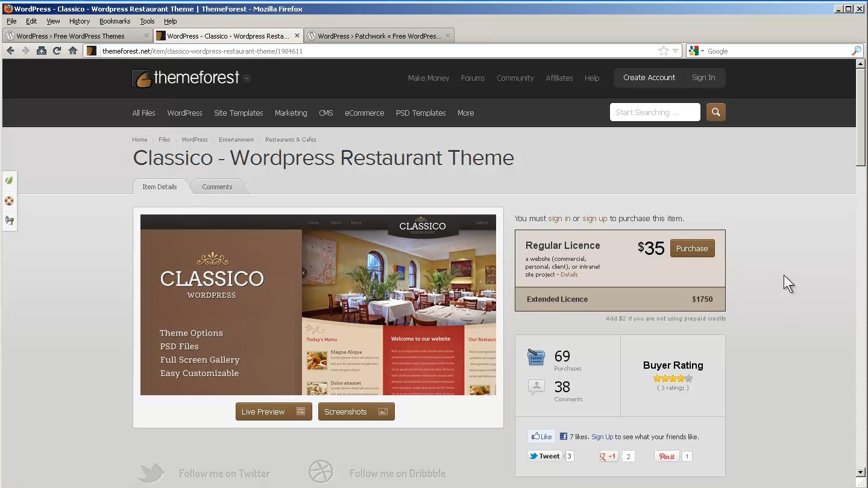Click the Google +1 button
This screenshot has width=868, height=488.
tap(609, 456)
